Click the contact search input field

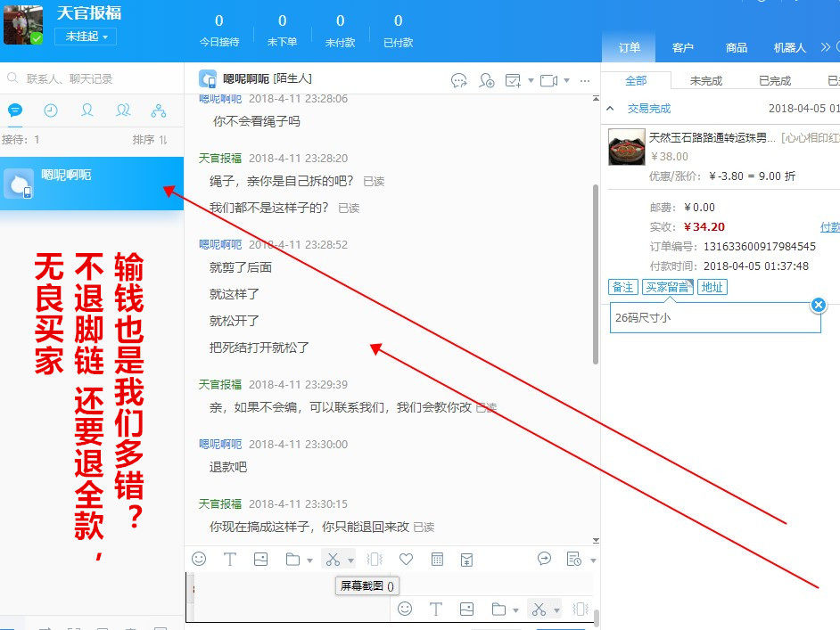pos(92,78)
